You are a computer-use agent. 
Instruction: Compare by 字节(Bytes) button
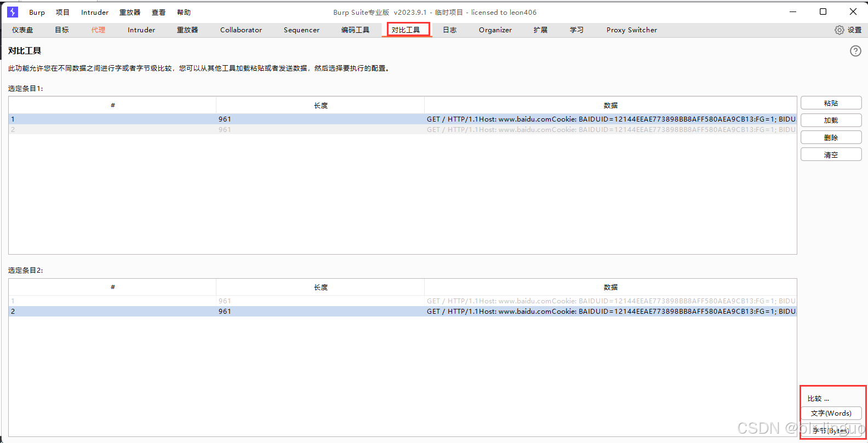831,431
